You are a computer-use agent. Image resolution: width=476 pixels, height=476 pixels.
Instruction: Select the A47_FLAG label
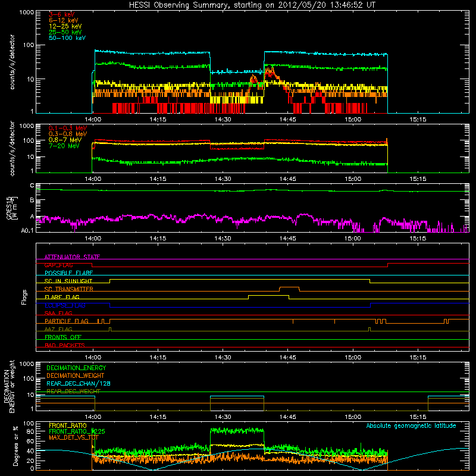pos(58,329)
